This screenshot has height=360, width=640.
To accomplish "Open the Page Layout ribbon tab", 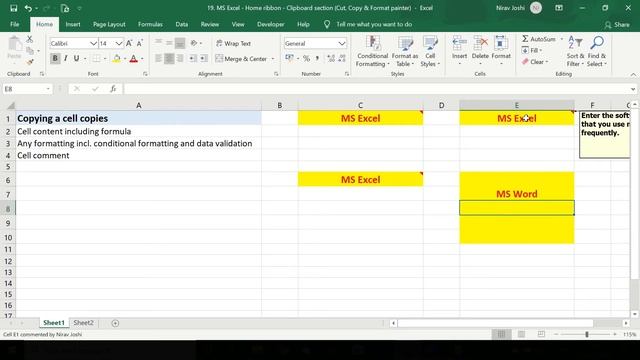I will click(109, 24).
